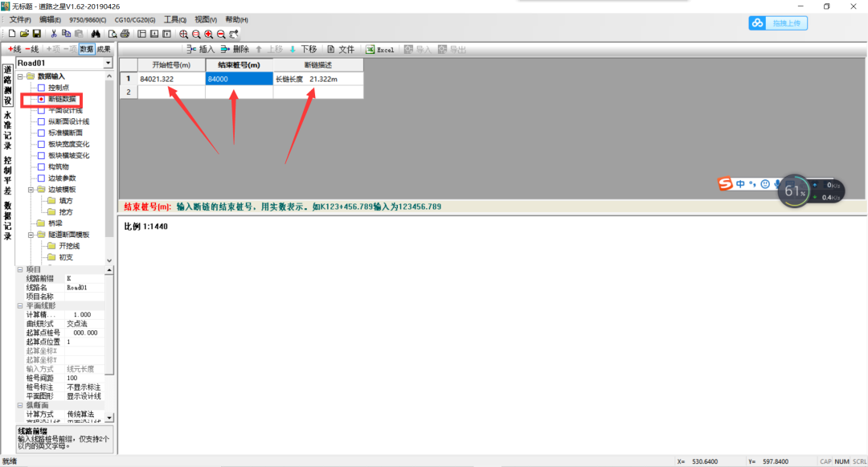This screenshot has width=868, height=467.
Task: Collapse the 数据输入 tree node
Action: 20,76
